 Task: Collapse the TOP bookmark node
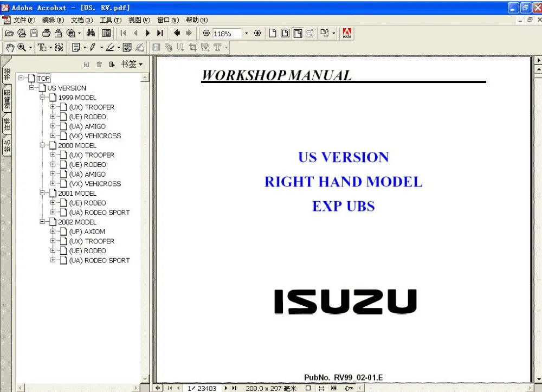click(21, 78)
